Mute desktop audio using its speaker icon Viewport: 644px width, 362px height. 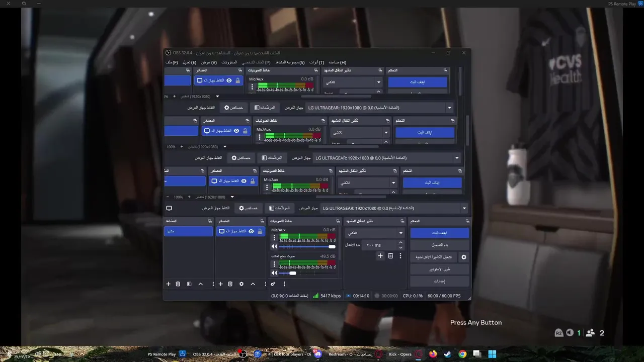click(274, 273)
